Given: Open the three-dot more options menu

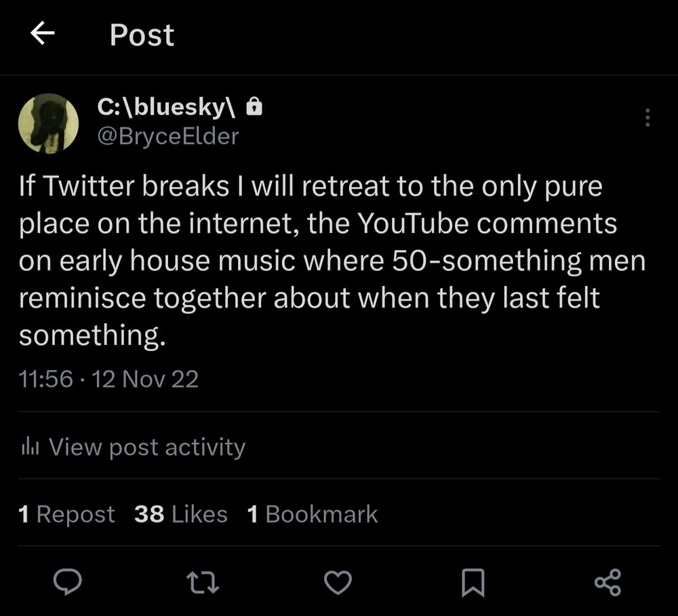Looking at the screenshot, I should click(x=647, y=118).
